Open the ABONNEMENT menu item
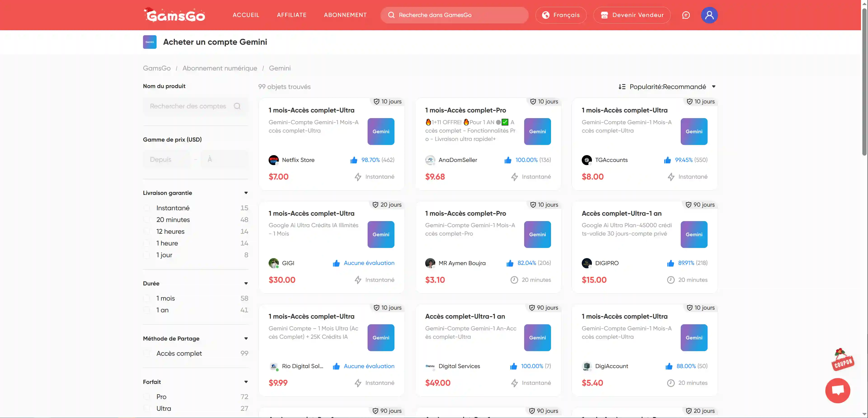This screenshot has width=868, height=418. 345,15
